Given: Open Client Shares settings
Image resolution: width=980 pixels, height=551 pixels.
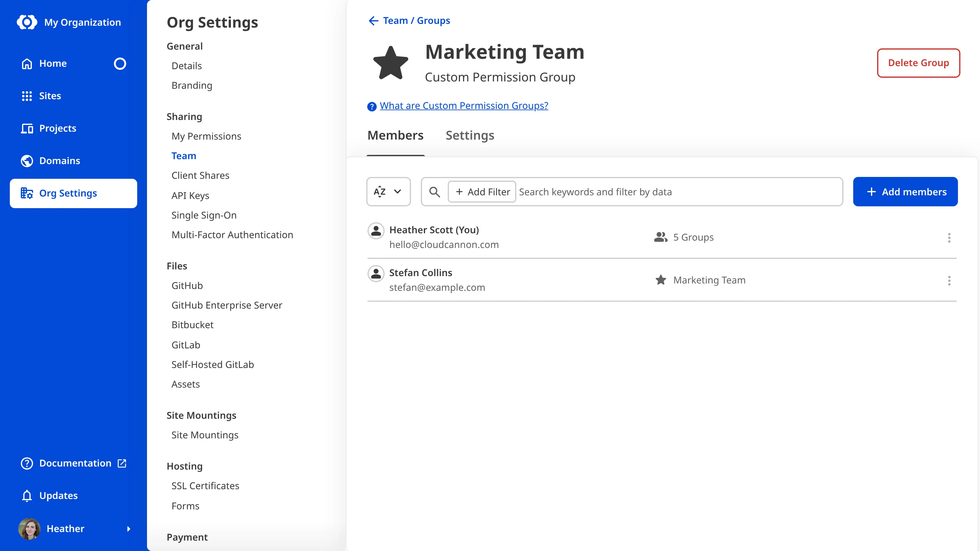Looking at the screenshot, I should pyautogui.click(x=200, y=176).
